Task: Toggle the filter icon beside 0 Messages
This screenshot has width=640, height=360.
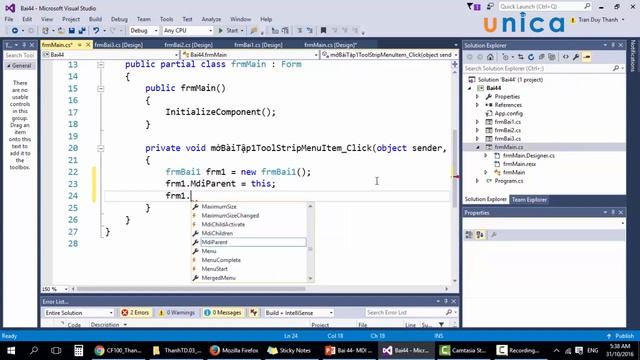Action: click(x=254, y=313)
